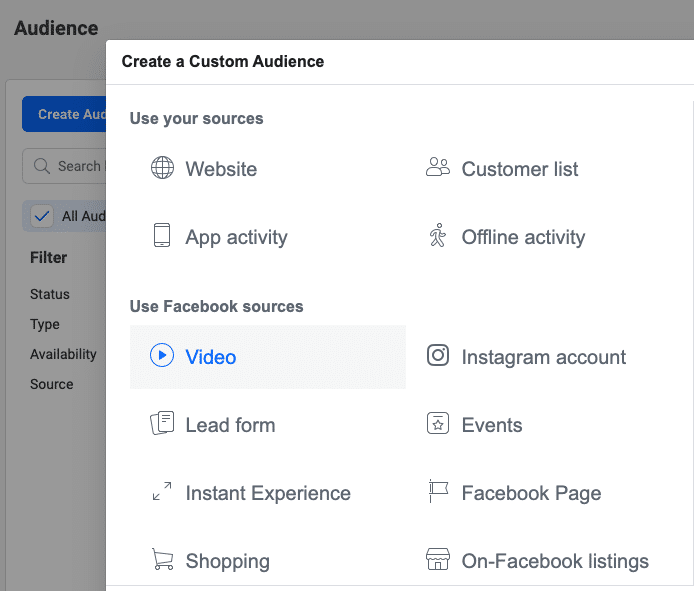Click the Shopping cart icon
This screenshot has height=591, width=694.
pyautogui.click(x=162, y=559)
